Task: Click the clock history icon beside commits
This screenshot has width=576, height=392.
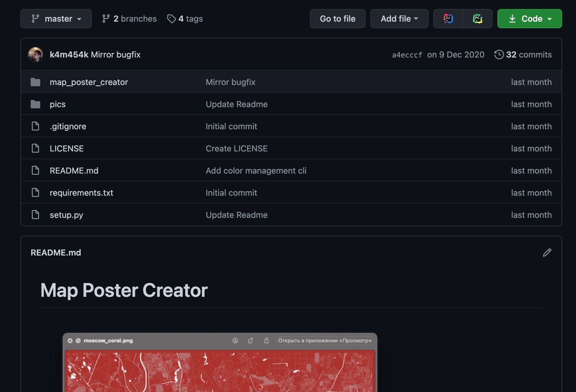Action: (x=499, y=54)
